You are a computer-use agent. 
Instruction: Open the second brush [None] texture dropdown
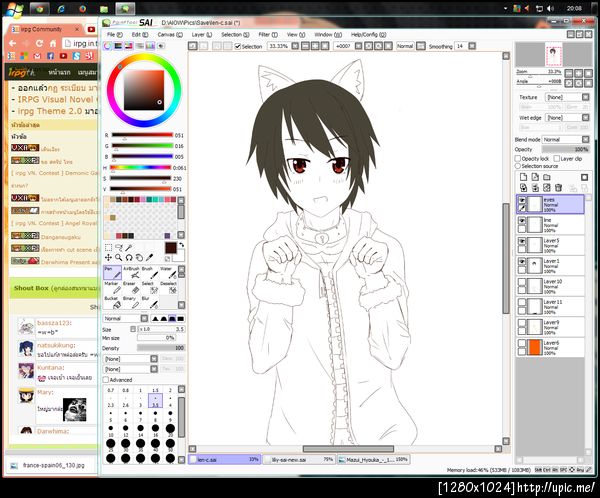pyautogui.click(x=130, y=369)
